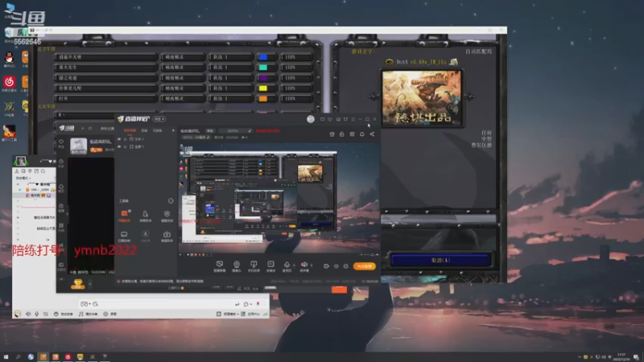Toggle visibility eye of first scene source
644x362 pixels.
point(119,139)
